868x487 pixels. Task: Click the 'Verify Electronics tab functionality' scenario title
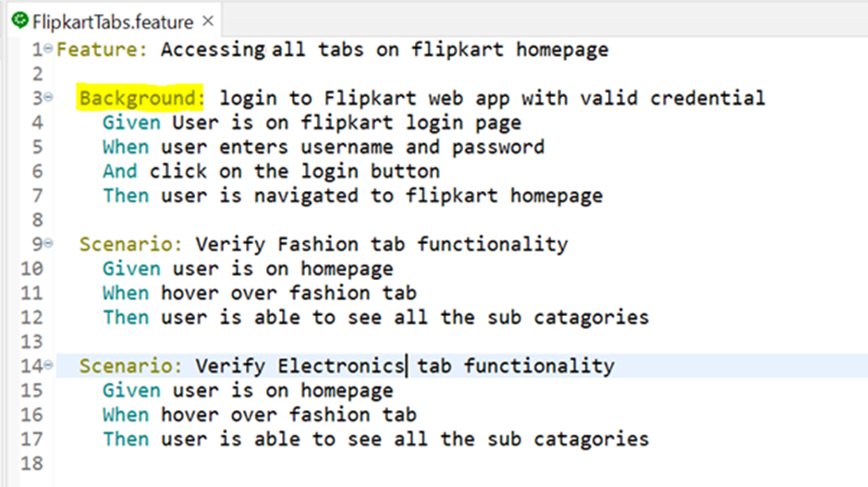(404, 366)
